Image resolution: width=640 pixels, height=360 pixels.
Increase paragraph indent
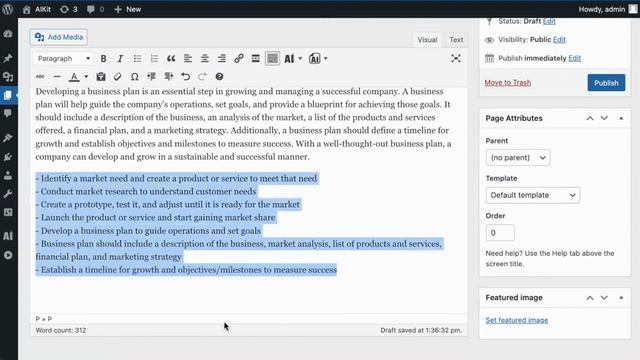[169, 77]
